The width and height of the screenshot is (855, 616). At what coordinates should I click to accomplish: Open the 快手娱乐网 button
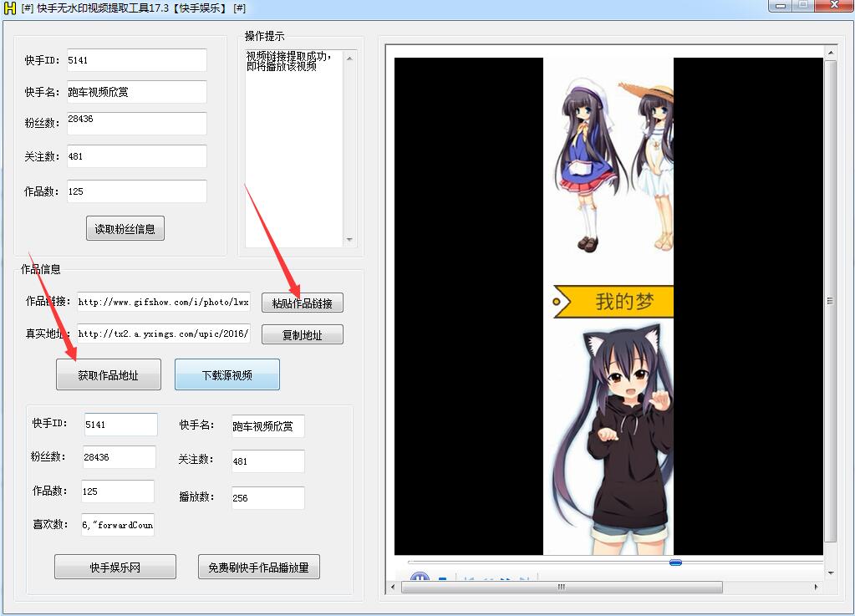coord(115,567)
